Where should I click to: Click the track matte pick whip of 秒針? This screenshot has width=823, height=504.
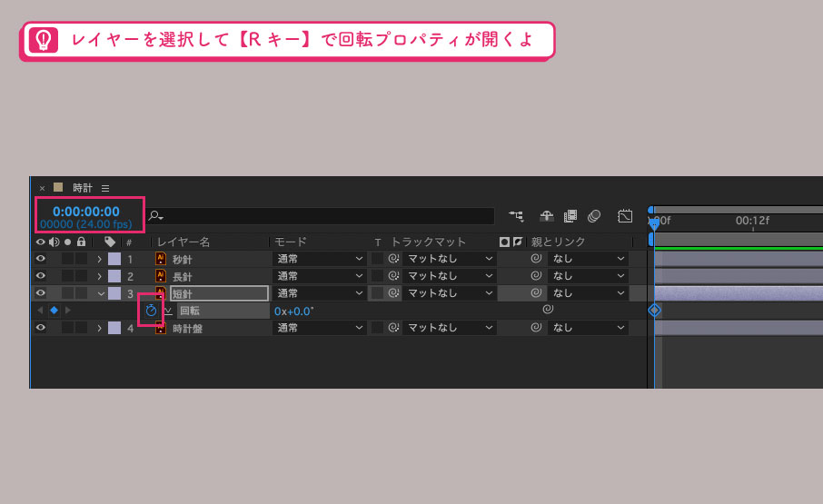coord(393,258)
